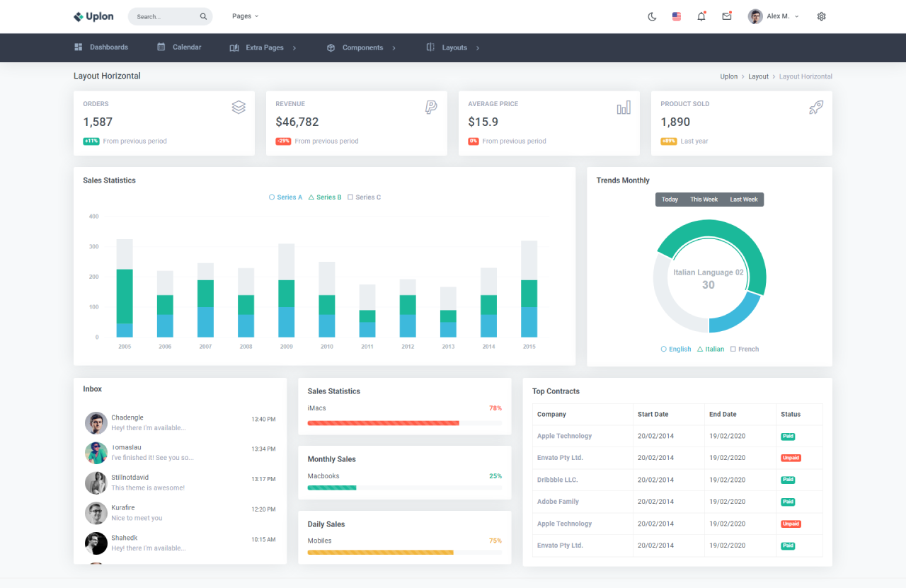Click the Status column header
The height and width of the screenshot is (588, 906).
pos(800,414)
